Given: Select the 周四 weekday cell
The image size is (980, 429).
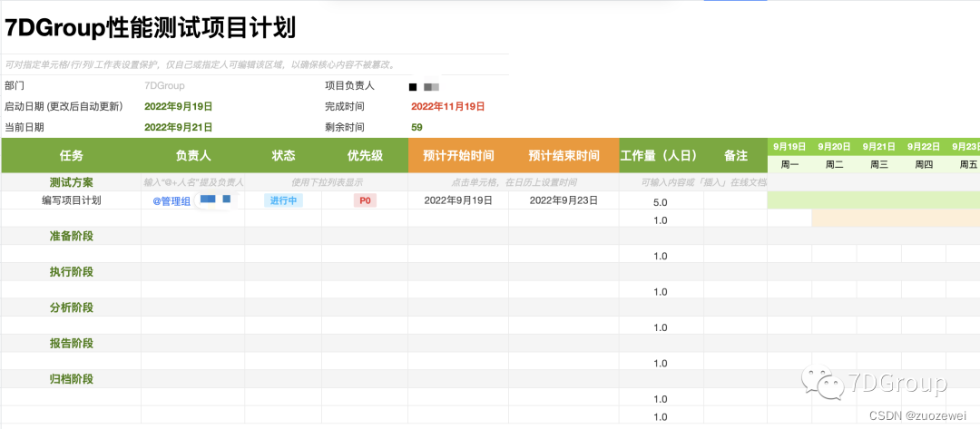Looking at the screenshot, I should (x=924, y=165).
